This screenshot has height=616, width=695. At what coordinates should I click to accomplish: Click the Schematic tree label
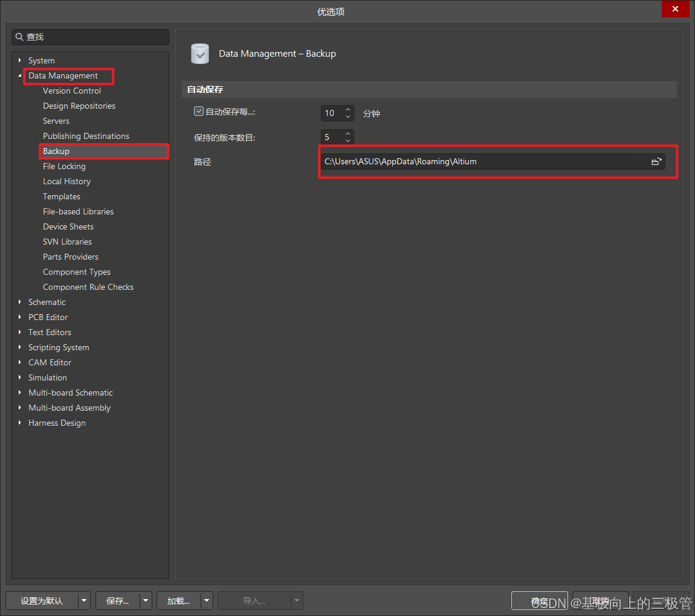47,302
